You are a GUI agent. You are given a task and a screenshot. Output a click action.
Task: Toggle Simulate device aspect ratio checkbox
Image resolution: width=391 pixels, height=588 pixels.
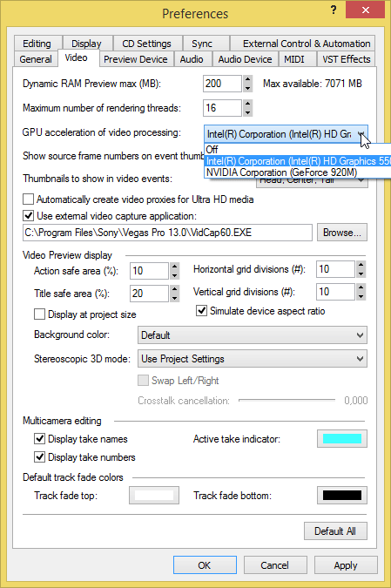202,311
